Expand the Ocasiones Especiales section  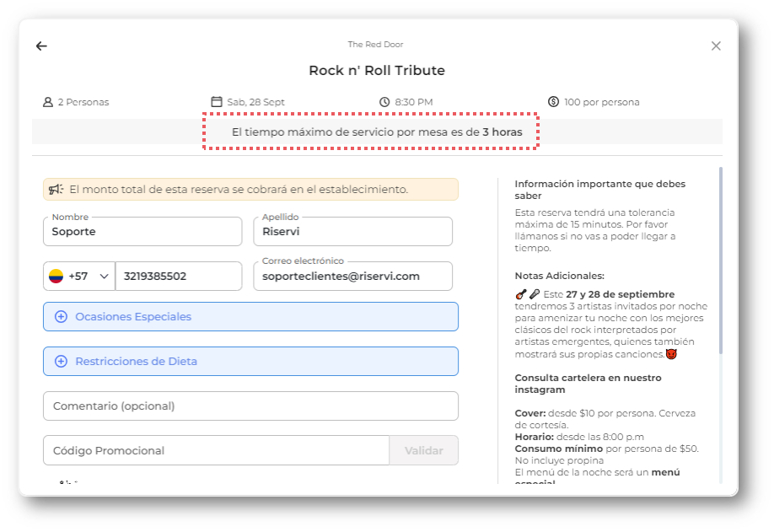pyautogui.click(x=250, y=317)
